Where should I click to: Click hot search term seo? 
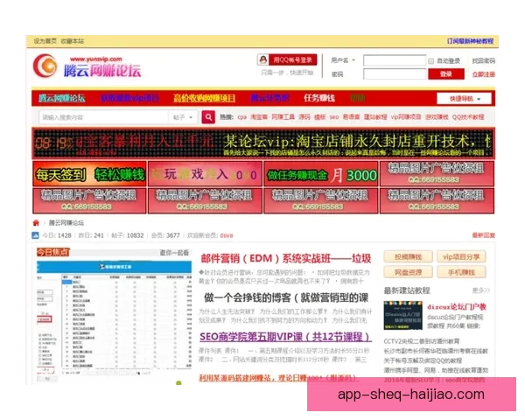tap(334, 117)
